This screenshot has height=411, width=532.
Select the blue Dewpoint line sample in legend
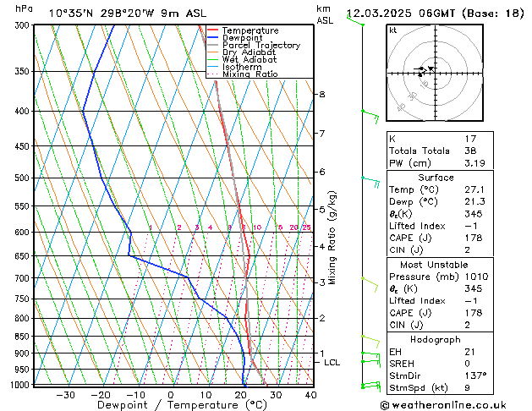[212, 38]
